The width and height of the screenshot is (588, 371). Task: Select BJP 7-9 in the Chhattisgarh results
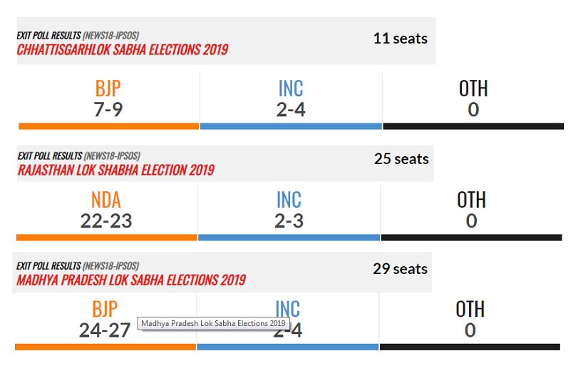click(x=108, y=99)
